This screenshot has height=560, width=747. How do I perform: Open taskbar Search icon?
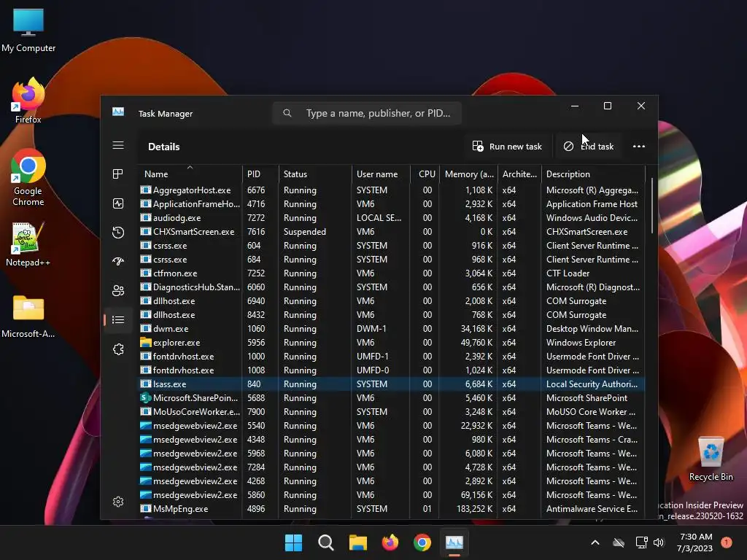[326, 542]
